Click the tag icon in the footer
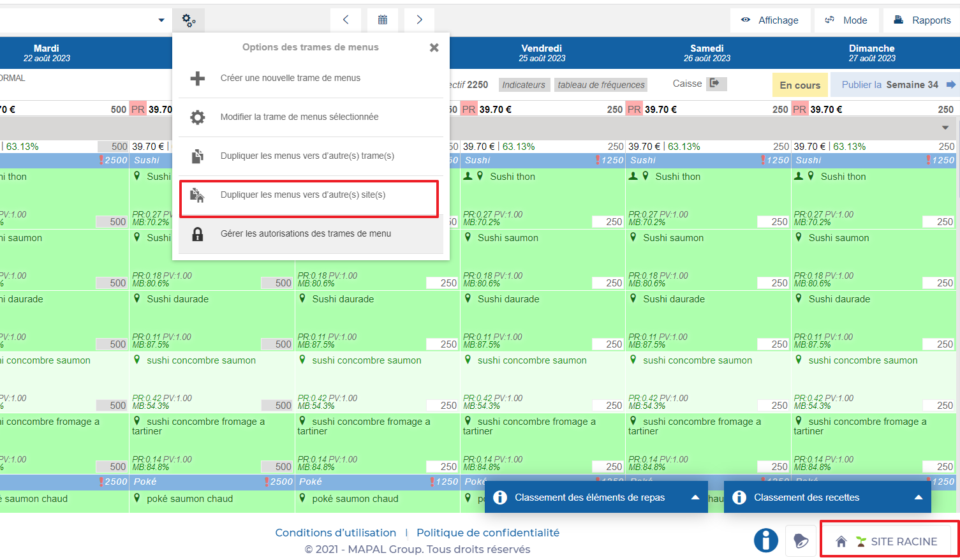Screen dimensions: 960x560 point(801,541)
